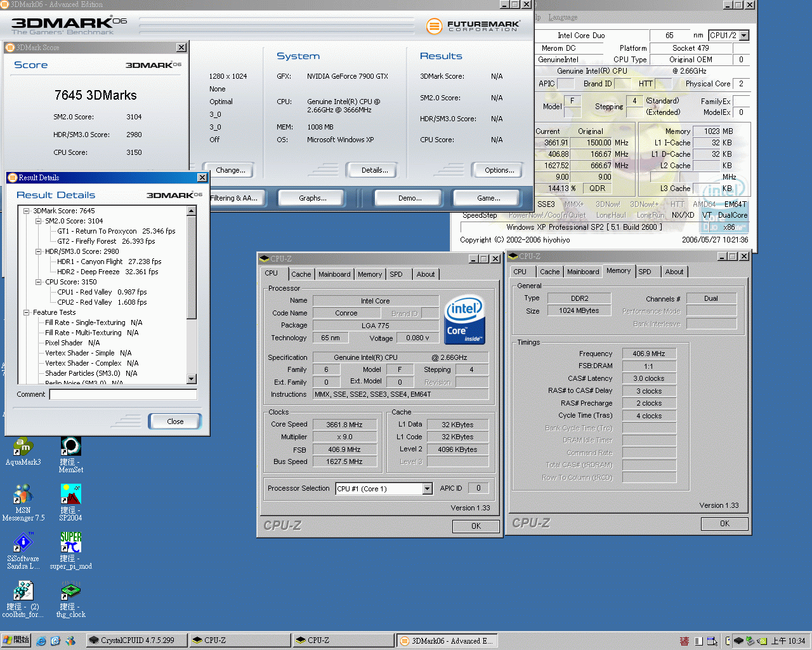Collapse the SM2.0 Score: 3104 node
Viewport: 812px width, 650px height.
pyautogui.click(x=39, y=221)
